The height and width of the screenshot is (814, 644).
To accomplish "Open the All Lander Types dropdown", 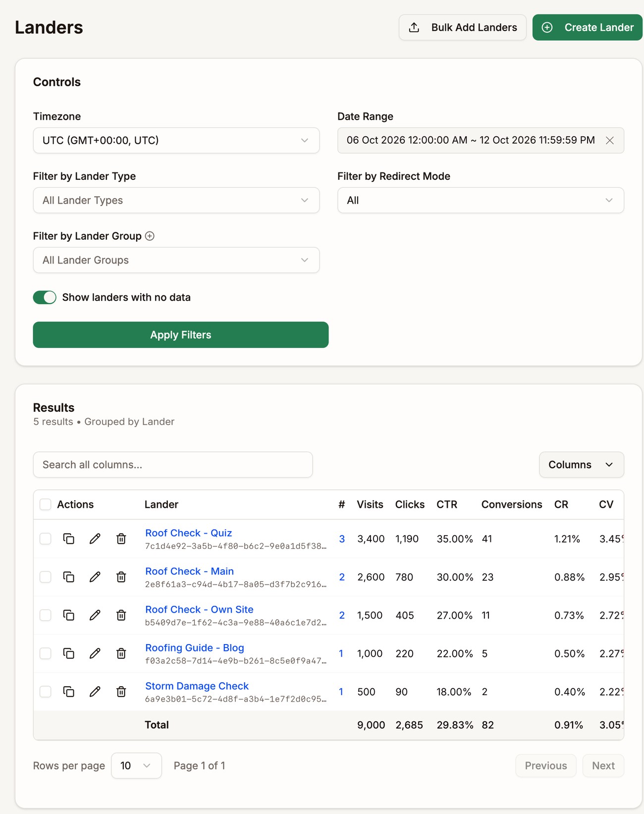I will [176, 200].
